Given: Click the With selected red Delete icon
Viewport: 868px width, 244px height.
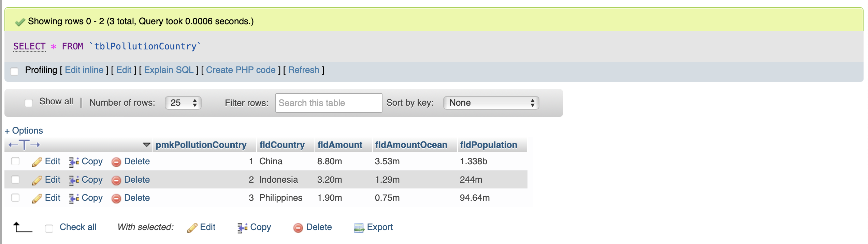Looking at the screenshot, I should pyautogui.click(x=298, y=228).
